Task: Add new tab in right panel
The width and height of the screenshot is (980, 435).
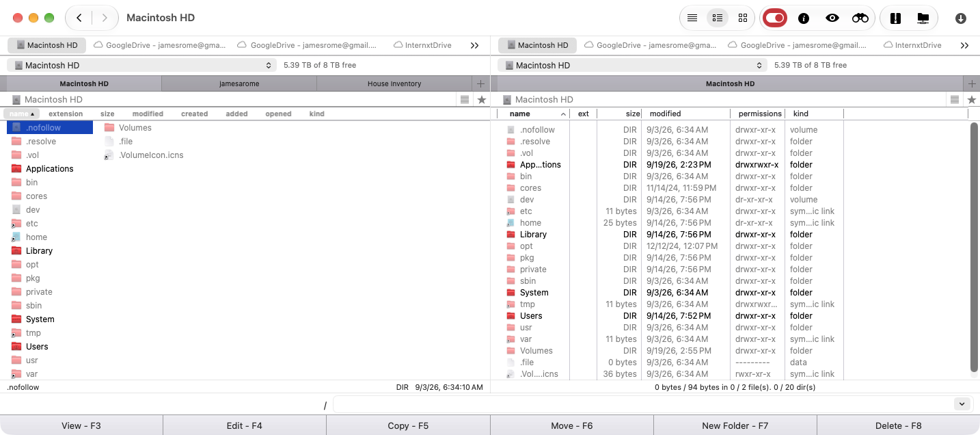Action: click(x=972, y=83)
